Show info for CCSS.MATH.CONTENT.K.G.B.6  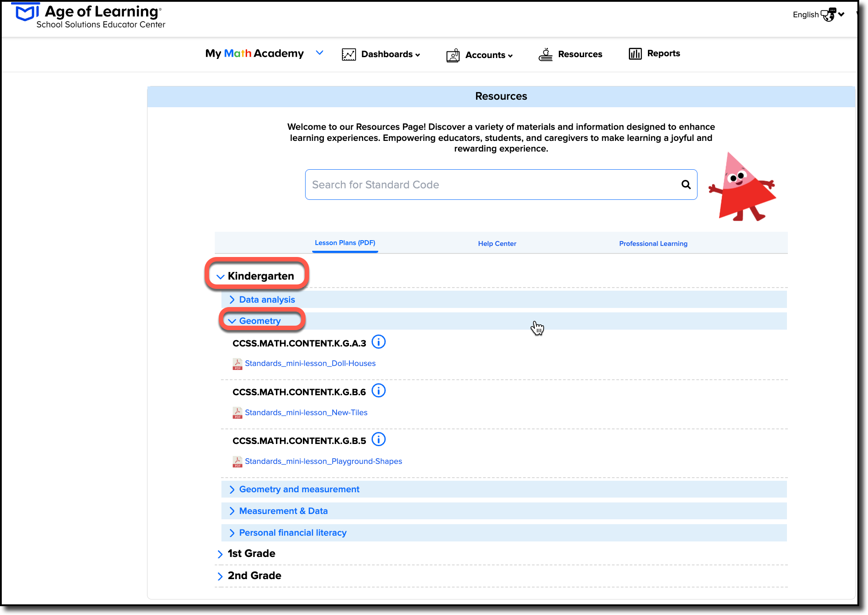tap(379, 391)
